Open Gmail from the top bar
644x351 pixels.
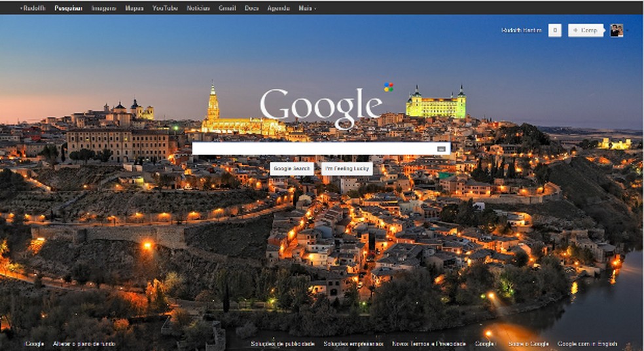coord(227,8)
